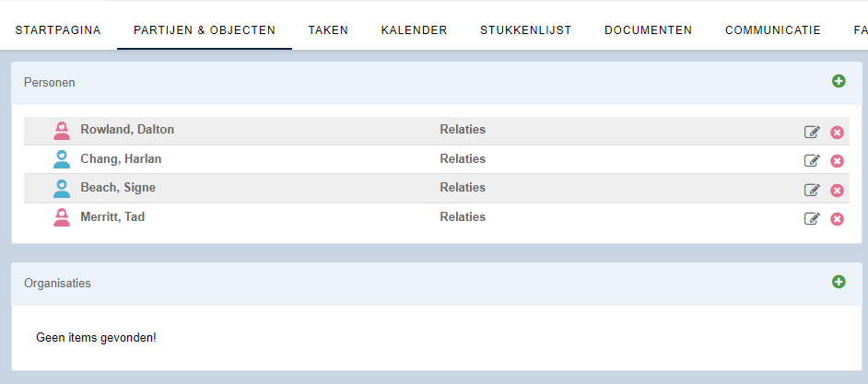The height and width of the screenshot is (384, 868).
Task: Open Relaties for Beach, Signe
Action: [x=463, y=188]
